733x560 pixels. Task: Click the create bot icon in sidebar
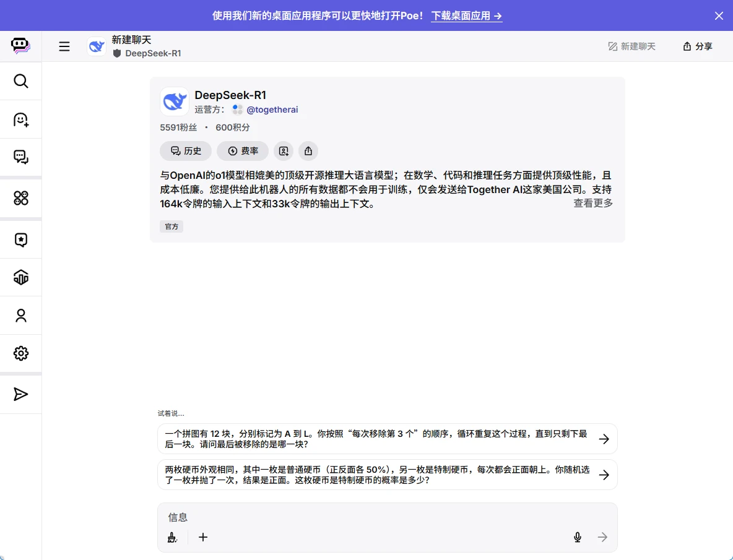click(20, 120)
